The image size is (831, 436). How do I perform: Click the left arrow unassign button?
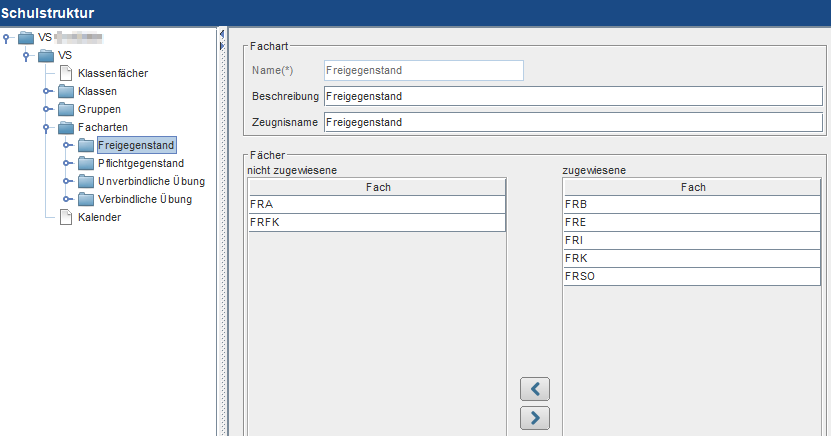click(x=535, y=389)
